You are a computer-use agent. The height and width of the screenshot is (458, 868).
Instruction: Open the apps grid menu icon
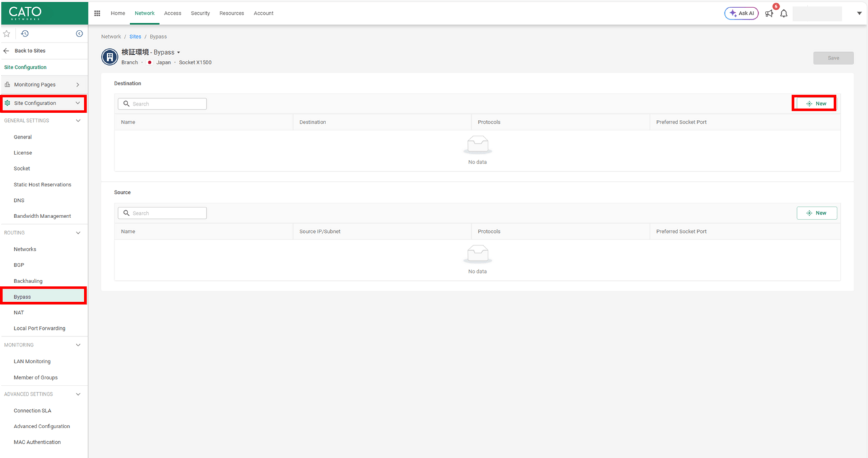[x=97, y=14]
